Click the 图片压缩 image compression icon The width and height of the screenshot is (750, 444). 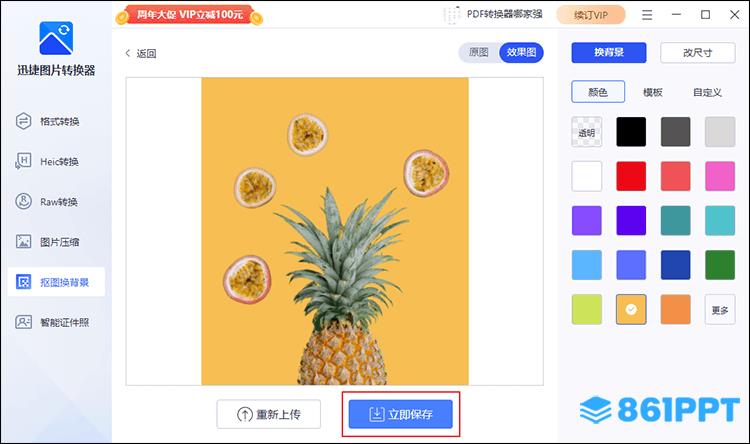coord(23,242)
